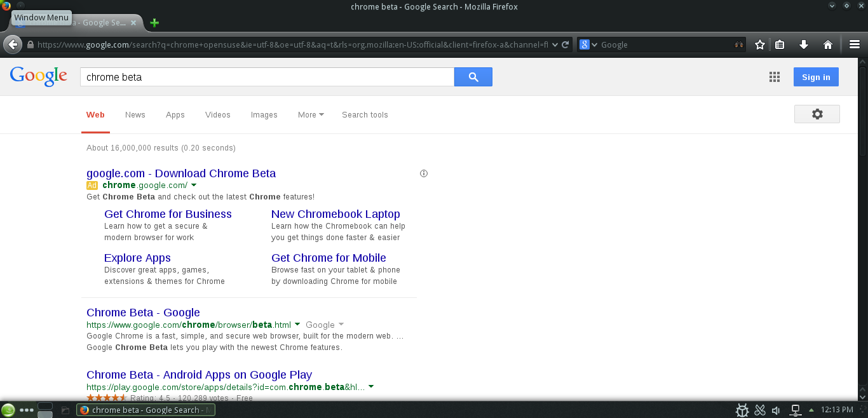The width and height of the screenshot is (868, 418).
Task: Open 'Chrome Beta - Google' result
Action: (x=143, y=313)
